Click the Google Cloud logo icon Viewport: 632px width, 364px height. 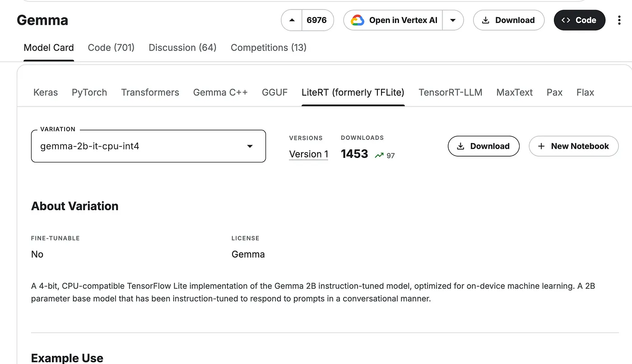(x=358, y=20)
